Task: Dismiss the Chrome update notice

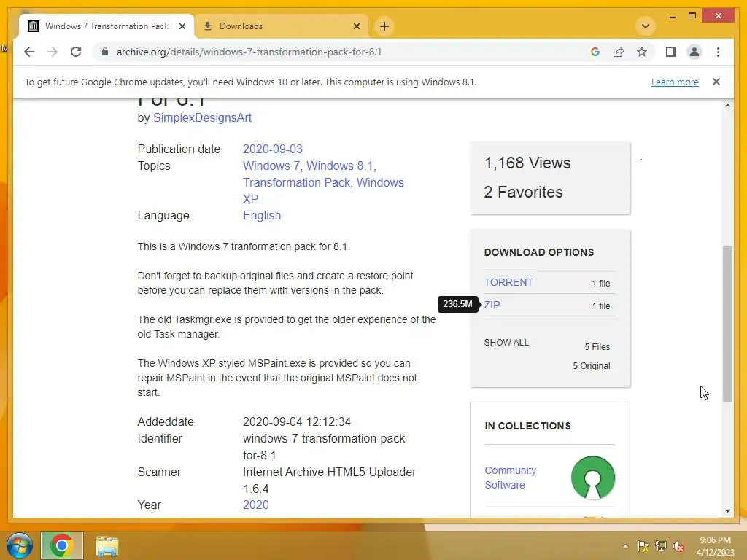Action: pyautogui.click(x=716, y=82)
